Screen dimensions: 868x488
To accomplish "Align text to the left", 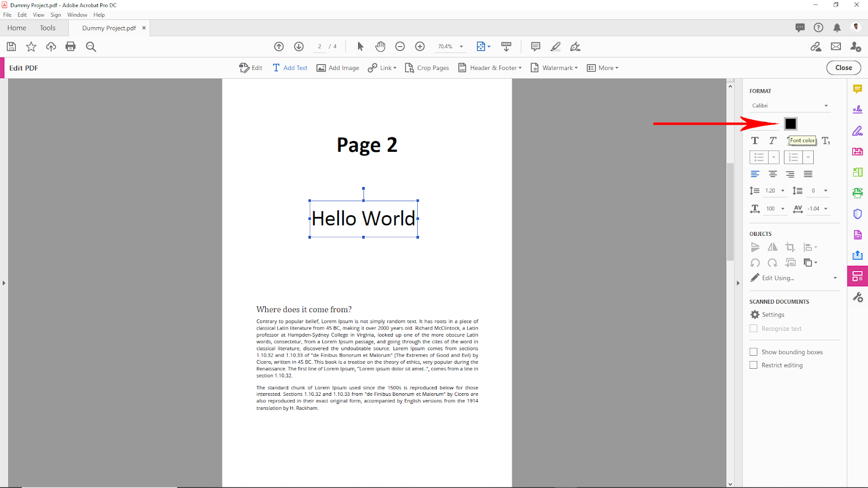I will [755, 174].
